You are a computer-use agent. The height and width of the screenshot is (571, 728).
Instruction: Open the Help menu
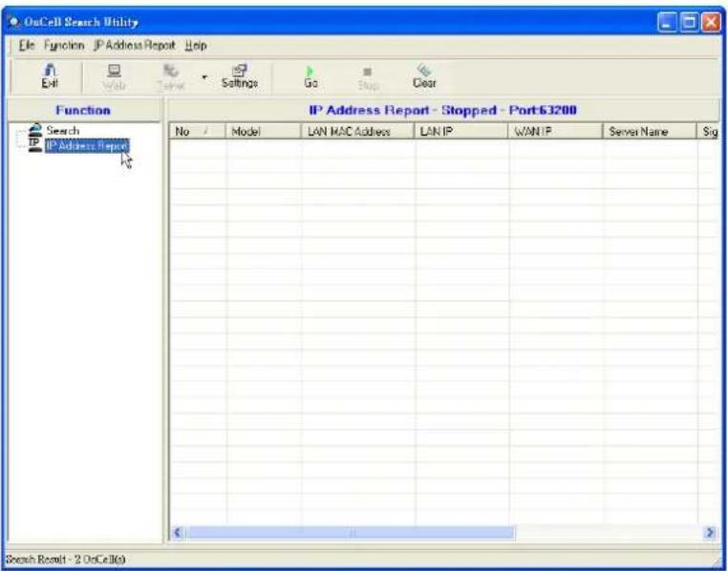coord(196,46)
